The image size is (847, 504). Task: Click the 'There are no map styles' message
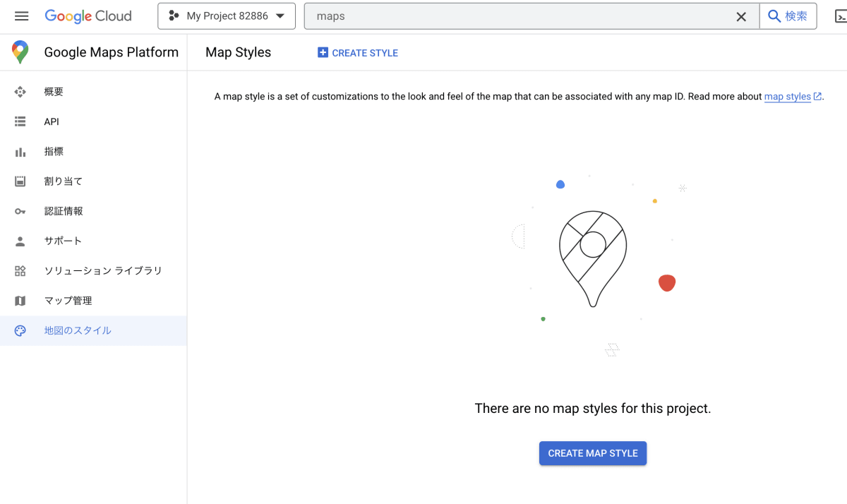click(x=593, y=408)
